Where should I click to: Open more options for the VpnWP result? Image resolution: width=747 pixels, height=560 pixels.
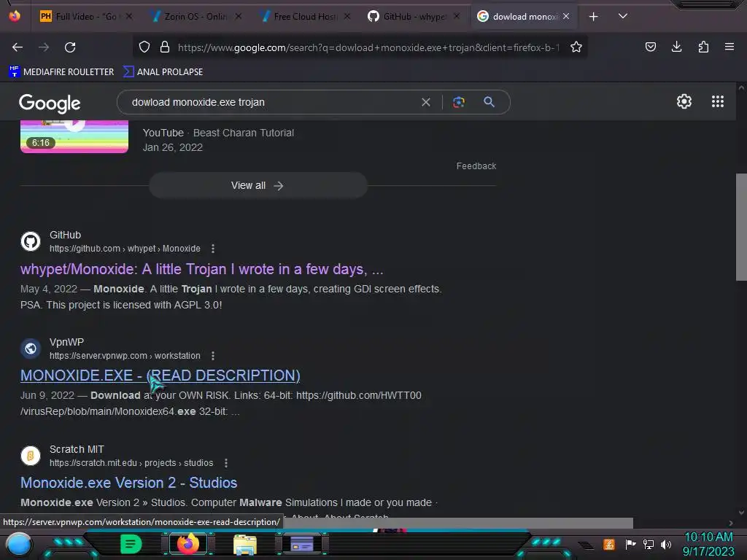[x=213, y=356]
